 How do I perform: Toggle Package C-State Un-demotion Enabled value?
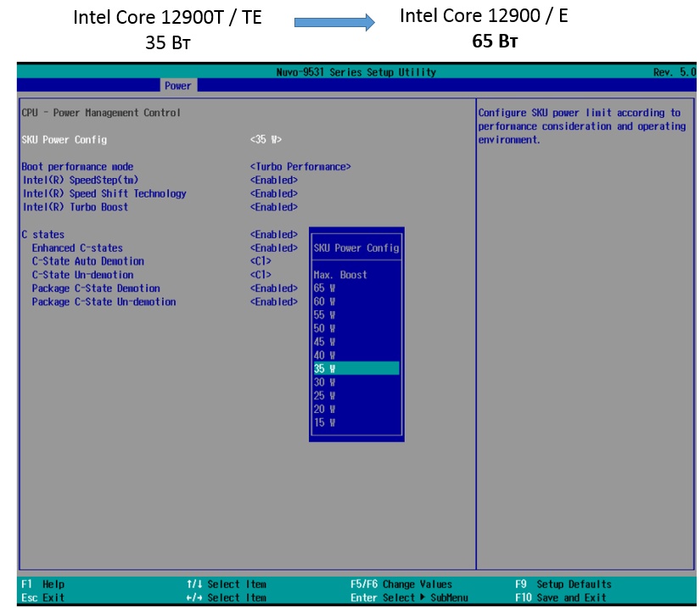coord(274,302)
